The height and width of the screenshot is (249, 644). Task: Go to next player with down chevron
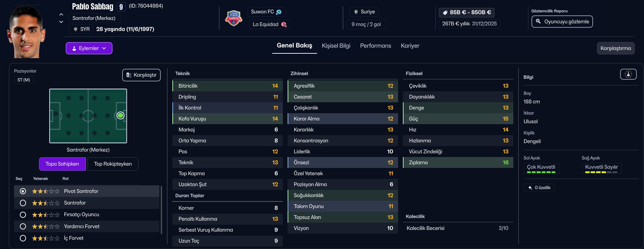pyautogui.click(x=61, y=22)
